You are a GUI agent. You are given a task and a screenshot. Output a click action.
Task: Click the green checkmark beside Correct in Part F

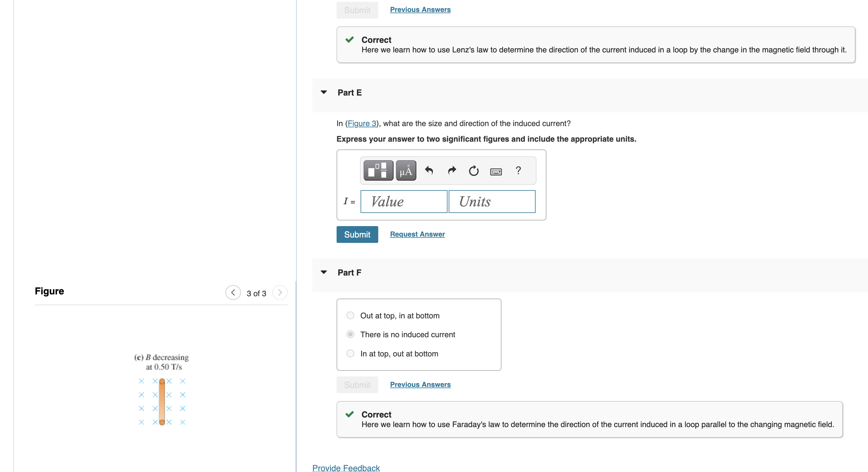point(349,414)
